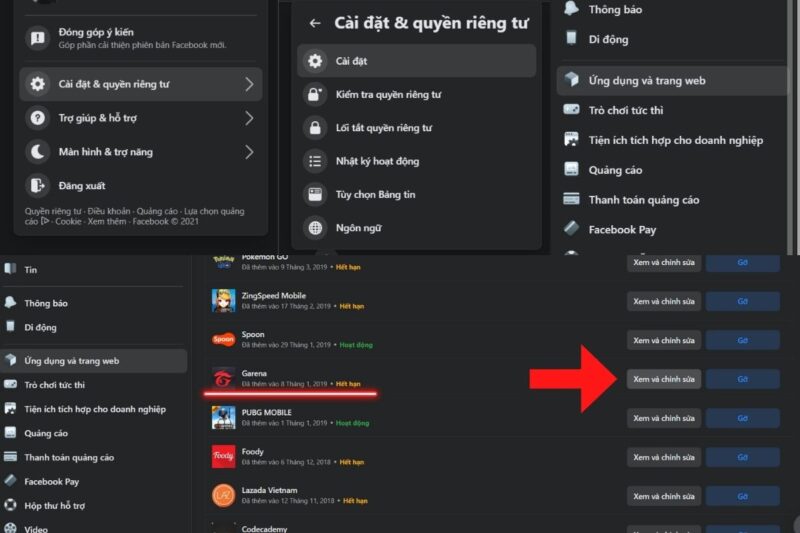Click the Gỡ button for PUBG MOBILE
The width and height of the screenshot is (800, 533).
pos(742,418)
